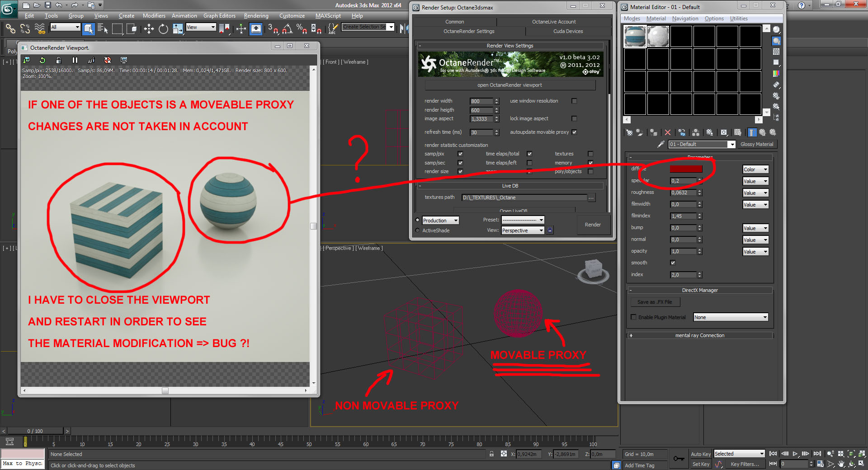Open the MAXScript menu
This screenshot has width=868, height=470.
(328, 16)
